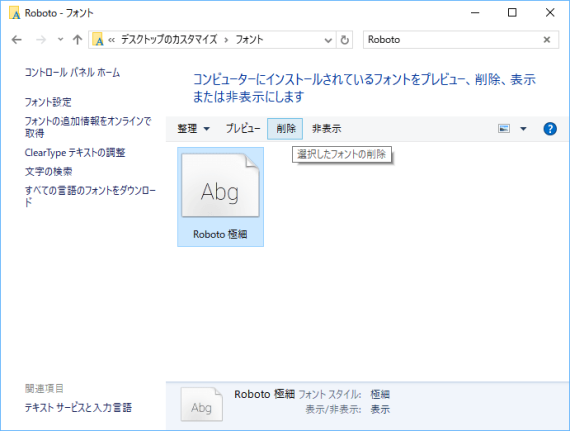Click 非表示 to hide the font
This screenshot has width=570, height=431.
pyautogui.click(x=326, y=129)
